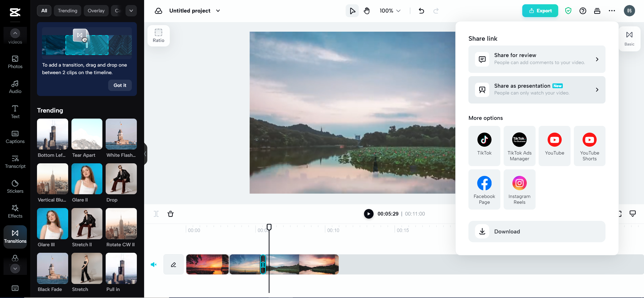Click the Export button

540,10
